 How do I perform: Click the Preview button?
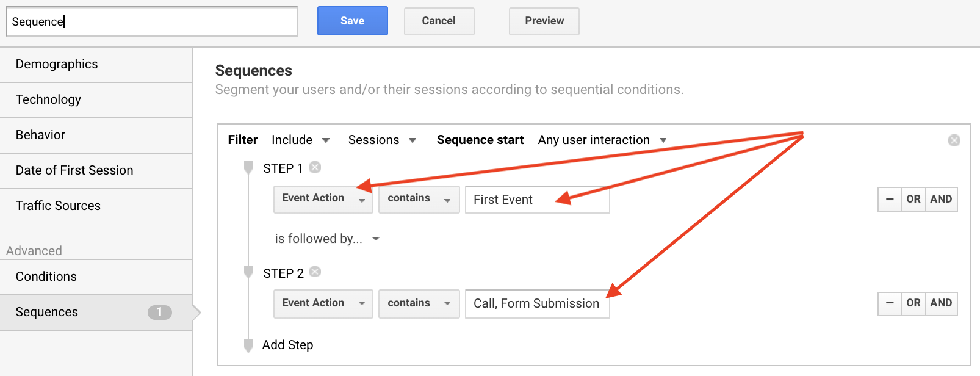[x=544, y=21]
